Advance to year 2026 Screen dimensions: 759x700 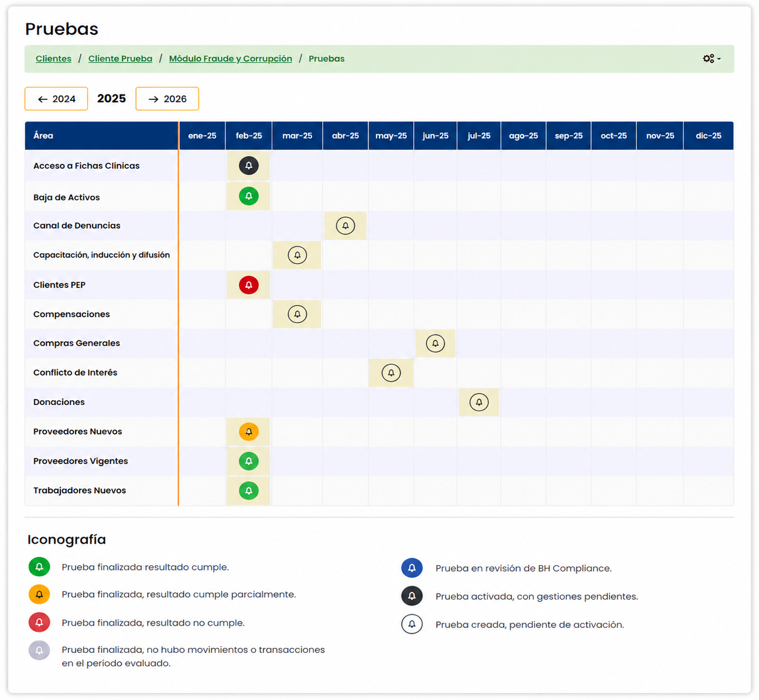point(167,99)
